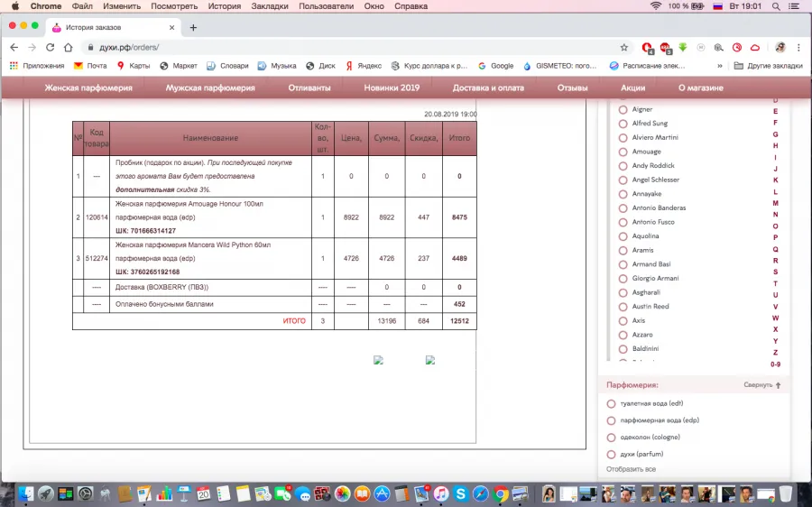
Task: Open the Справка menu
Action: (411, 6)
